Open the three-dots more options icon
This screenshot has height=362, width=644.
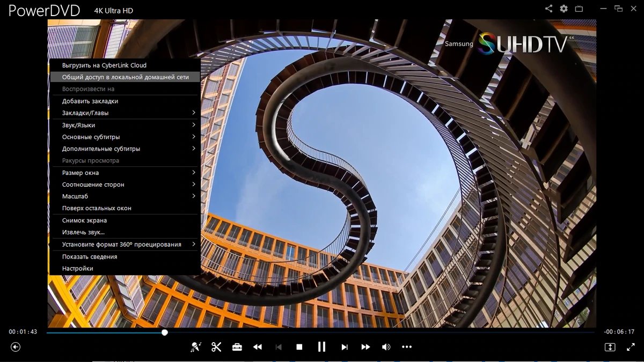coord(407,347)
